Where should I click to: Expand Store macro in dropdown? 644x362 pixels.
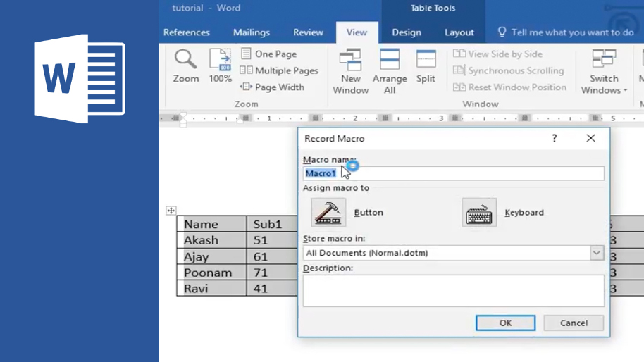pos(597,253)
